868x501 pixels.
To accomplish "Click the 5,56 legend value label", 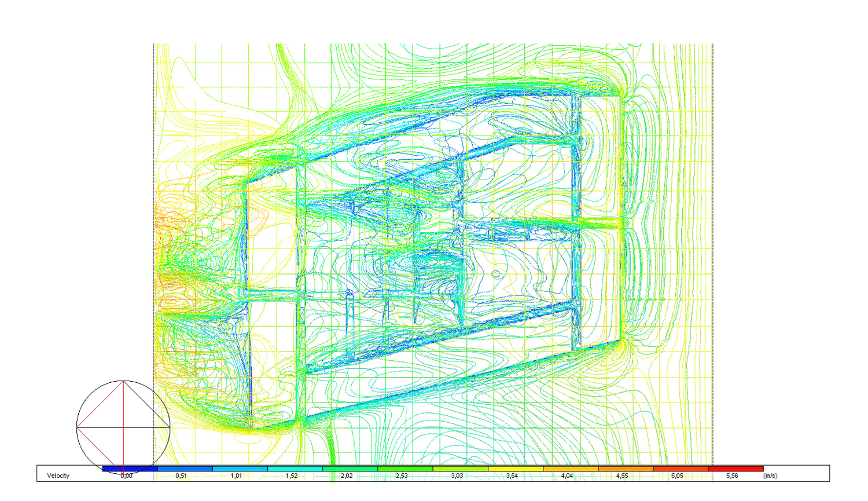I will click(x=732, y=476).
